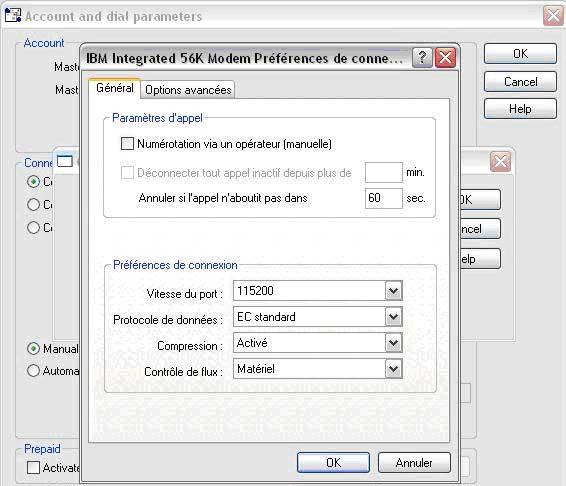Click the partially hidden Cancel button in middle dialog

[x=480, y=229]
